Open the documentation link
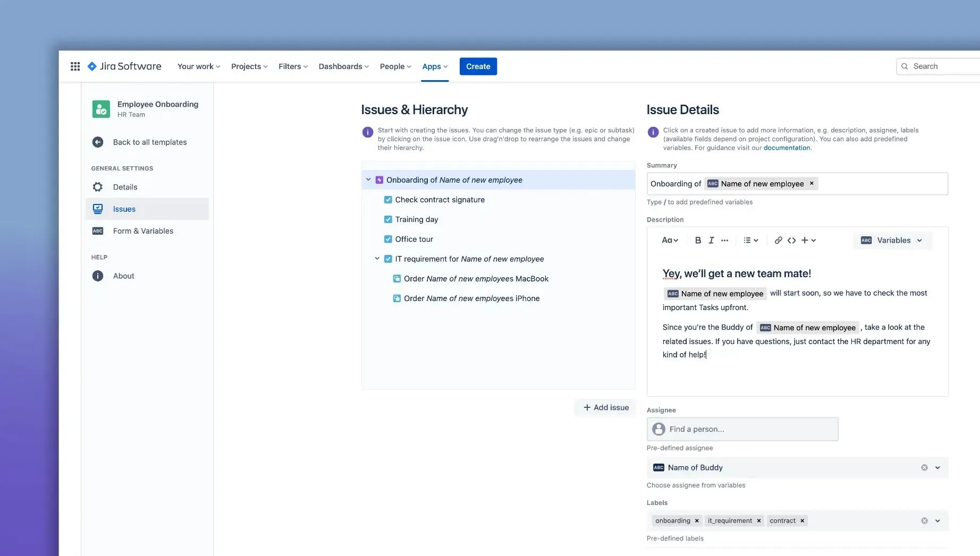This screenshot has width=980, height=556. [787, 148]
